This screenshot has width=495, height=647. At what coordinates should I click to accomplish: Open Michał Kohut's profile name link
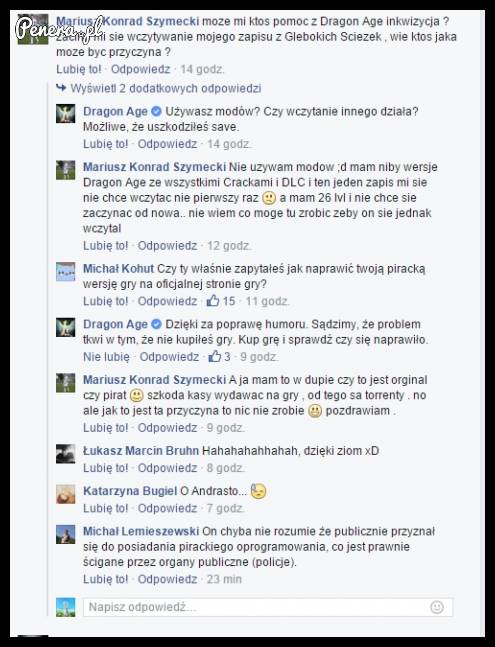(118, 269)
